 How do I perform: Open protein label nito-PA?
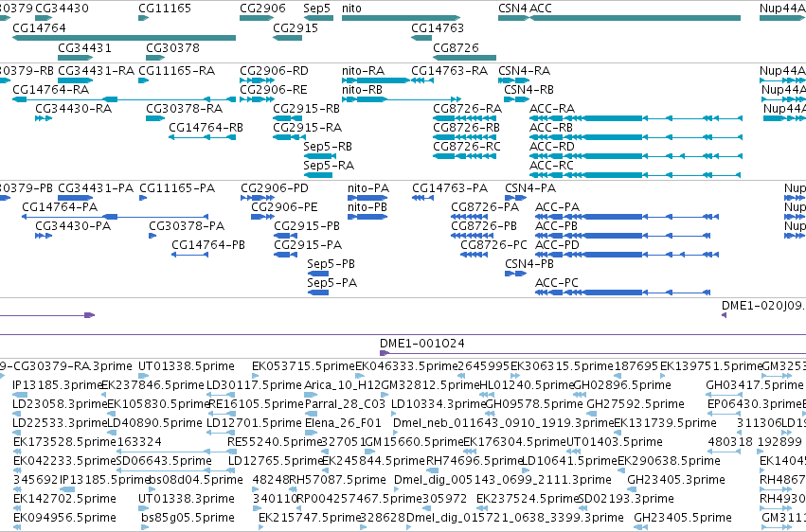tap(368, 188)
